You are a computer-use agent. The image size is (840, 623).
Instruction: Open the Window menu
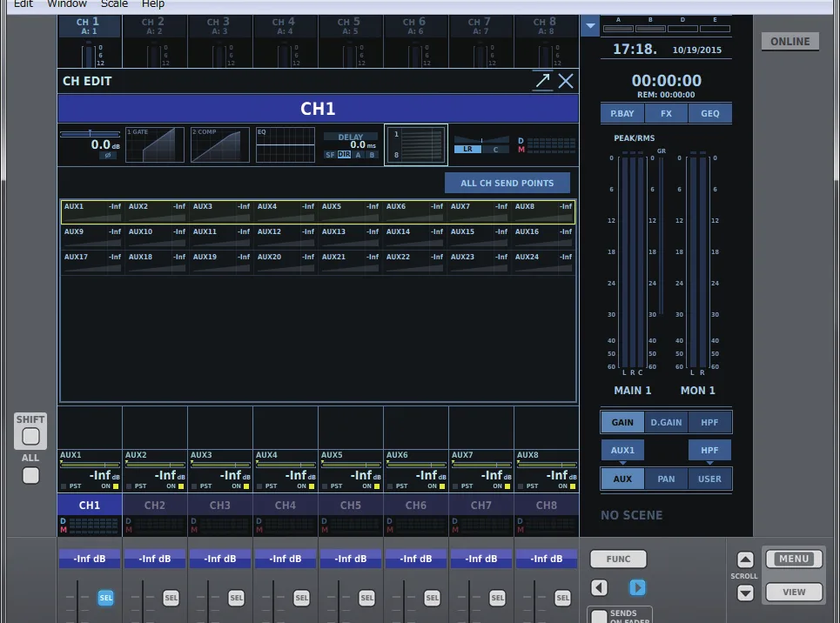67,3
